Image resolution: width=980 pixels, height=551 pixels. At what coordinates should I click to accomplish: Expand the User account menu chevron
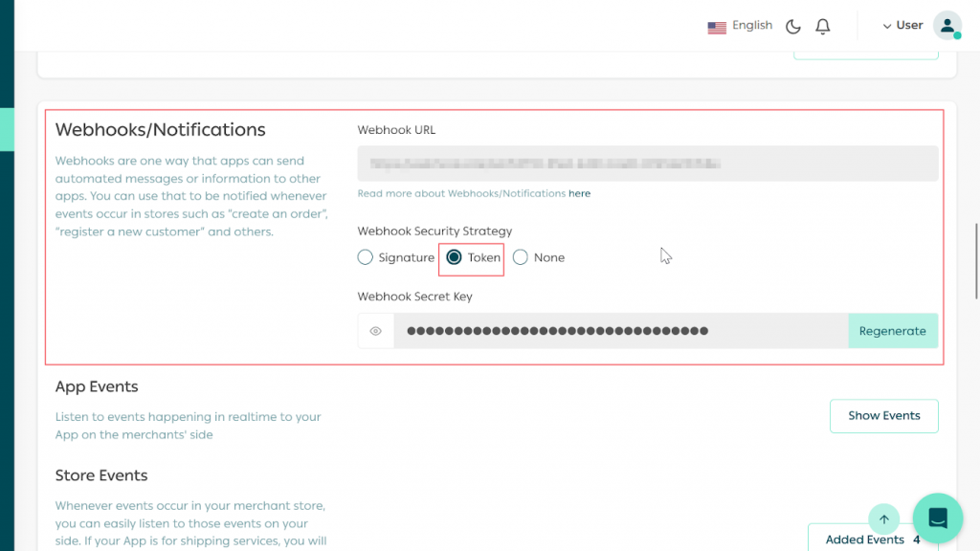click(x=887, y=26)
